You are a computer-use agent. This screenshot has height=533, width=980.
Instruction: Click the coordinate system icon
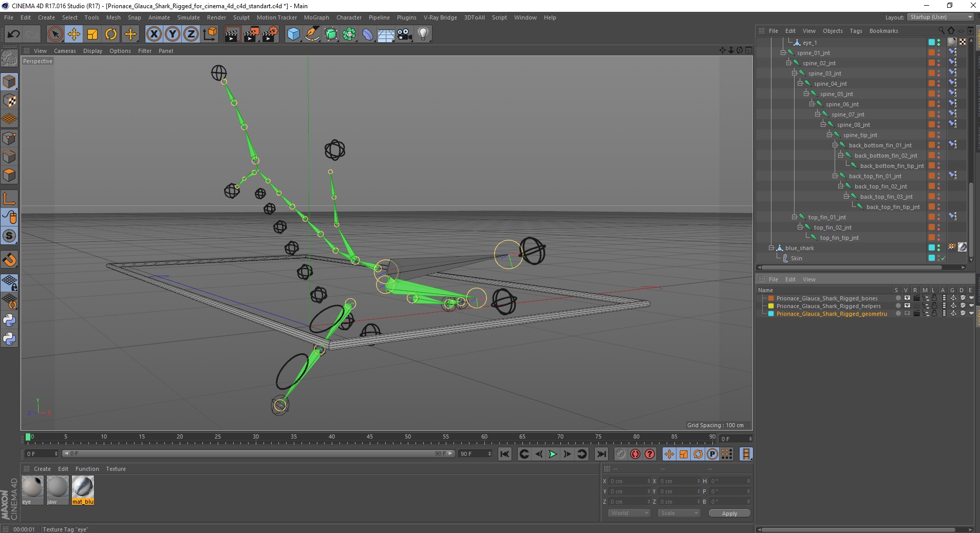click(210, 34)
